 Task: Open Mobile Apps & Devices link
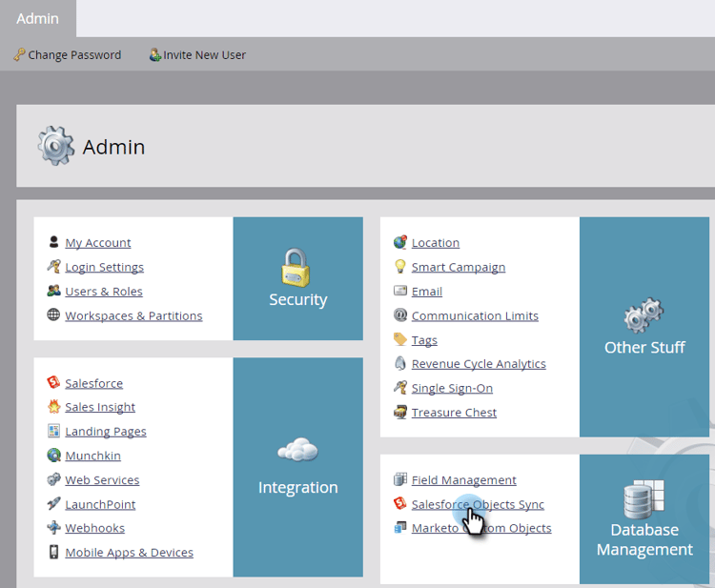129,553
